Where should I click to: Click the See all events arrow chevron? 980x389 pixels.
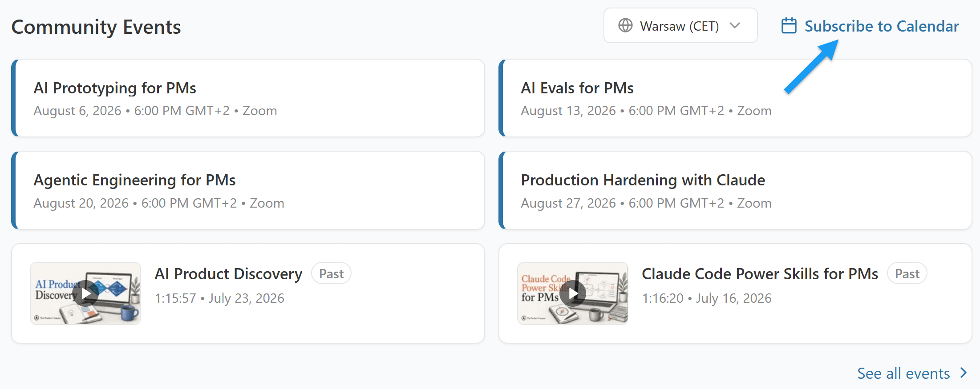[x=964, y=373]
